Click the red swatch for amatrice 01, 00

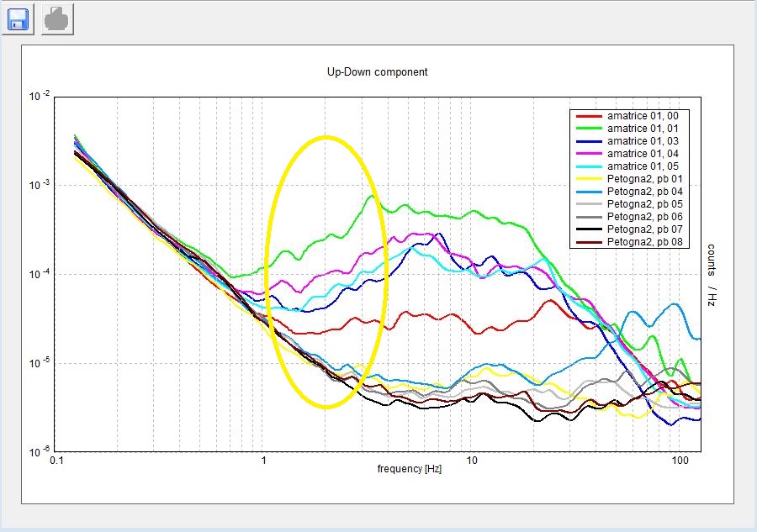tap(588, 116)
